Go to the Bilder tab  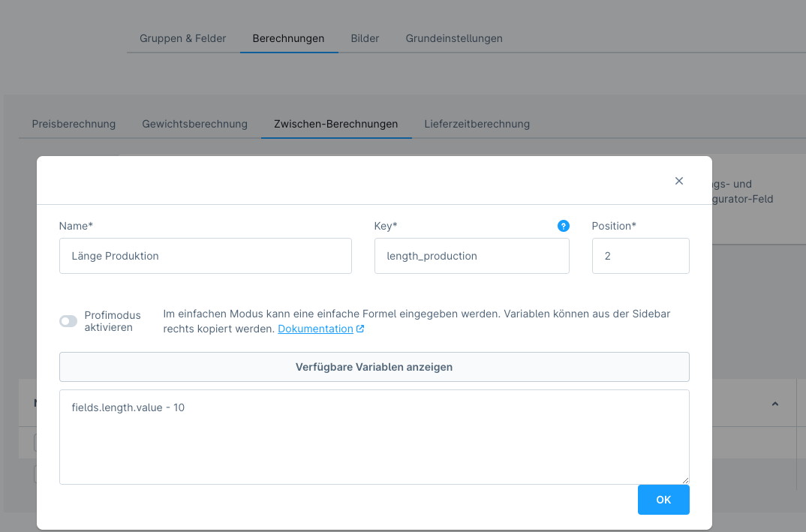click(x=365, y=38)
